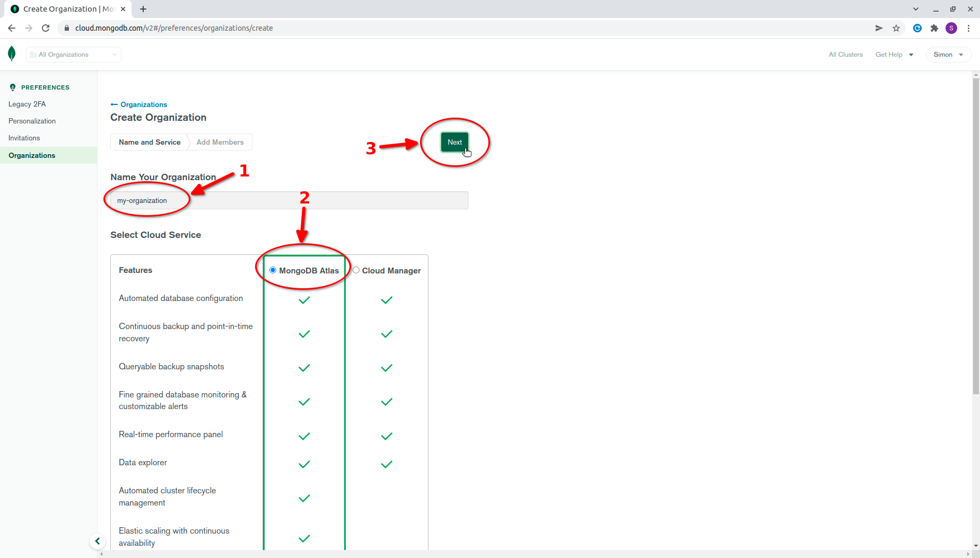
Task: Open Personalization preferences
Action: tap(32, 121)
